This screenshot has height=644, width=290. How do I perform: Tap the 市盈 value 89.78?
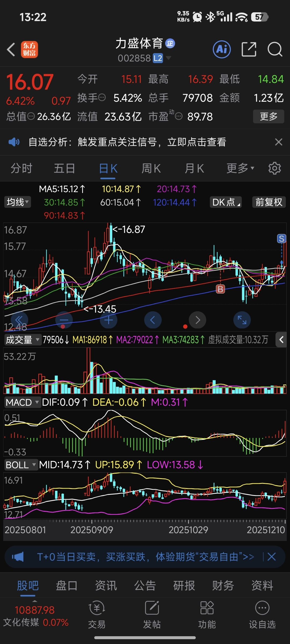click(200, 116)
